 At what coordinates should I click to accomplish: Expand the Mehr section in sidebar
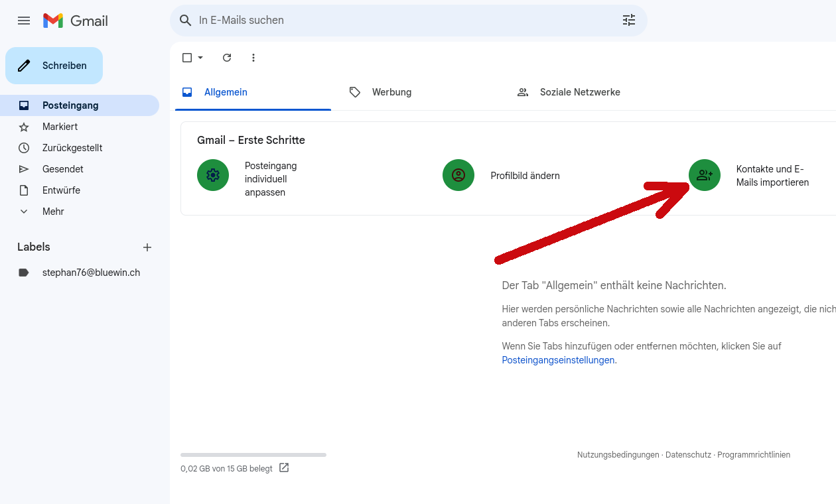point(53,212)
